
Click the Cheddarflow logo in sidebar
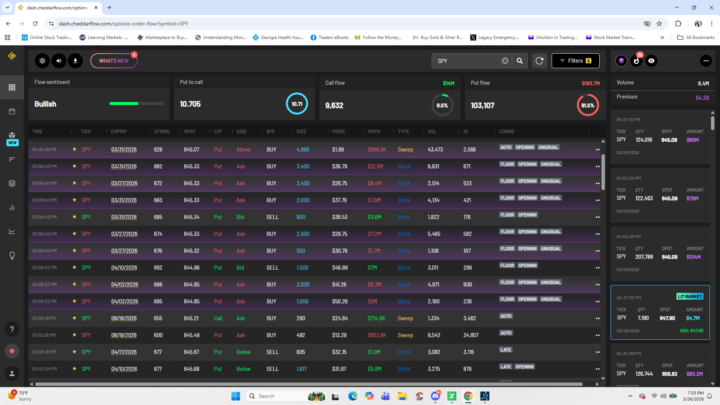pyautogui.click(x=12, y=56)
